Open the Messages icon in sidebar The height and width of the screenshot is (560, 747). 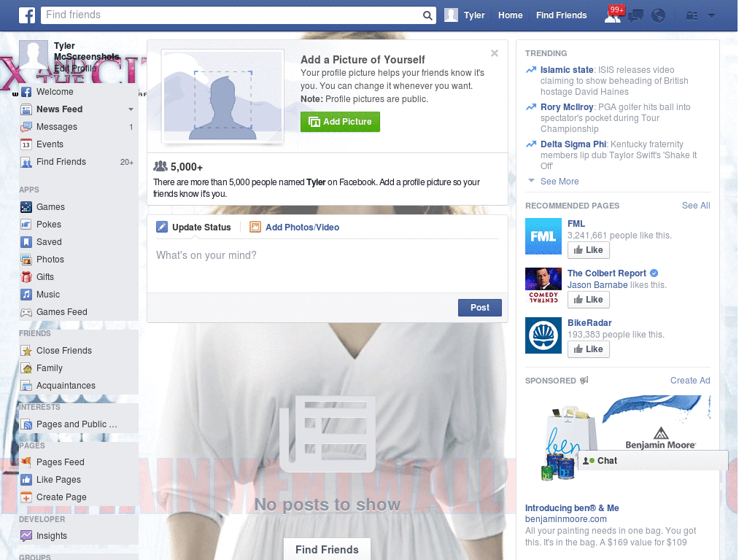click(26, 127)
